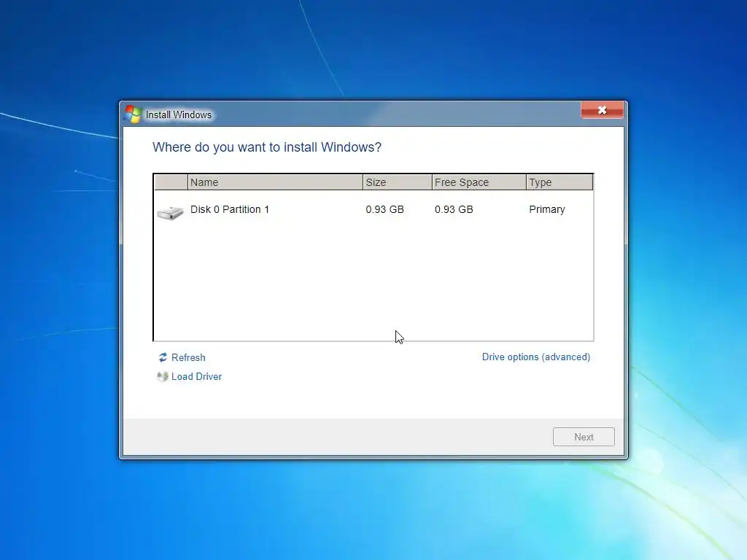
Task: Open Drive options (advanced)
Action: pyautogui.click(x=536, y=357)
